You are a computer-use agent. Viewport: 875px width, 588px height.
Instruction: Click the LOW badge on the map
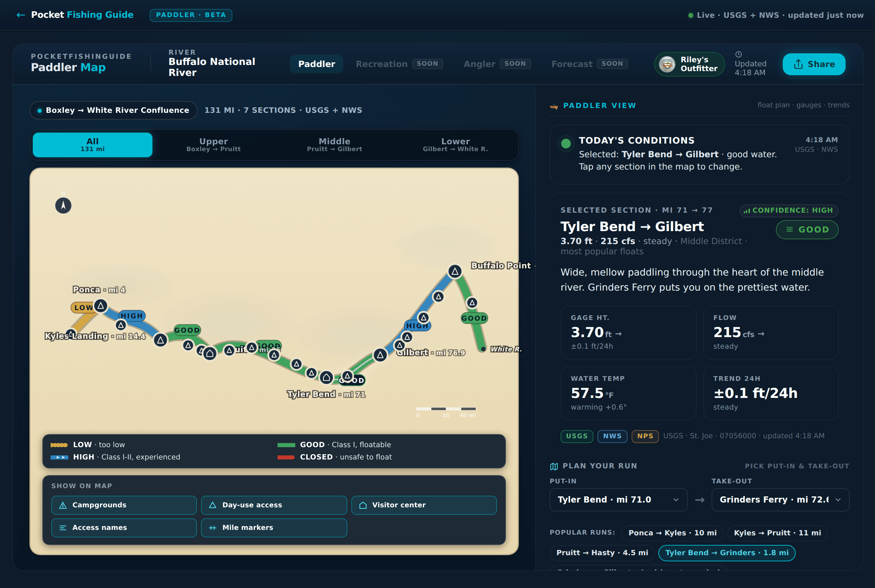pyautogui.click(x=83, y=307)
